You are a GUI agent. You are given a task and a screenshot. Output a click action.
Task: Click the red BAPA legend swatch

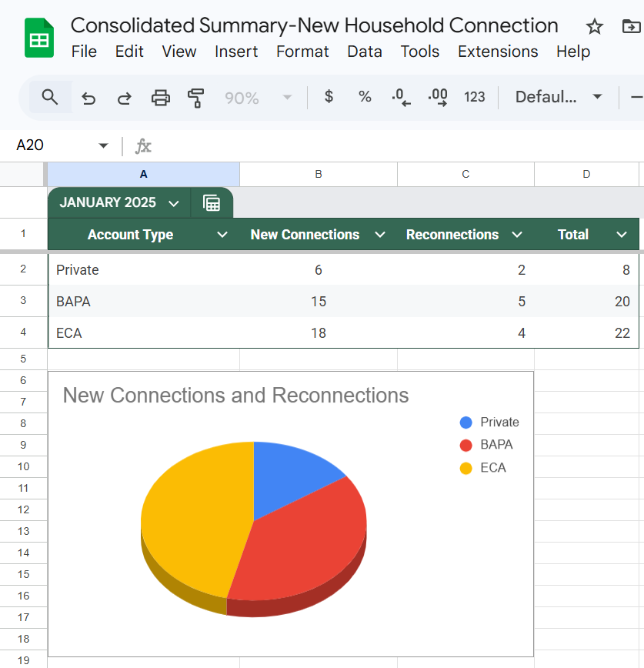(x=465, y=445)
